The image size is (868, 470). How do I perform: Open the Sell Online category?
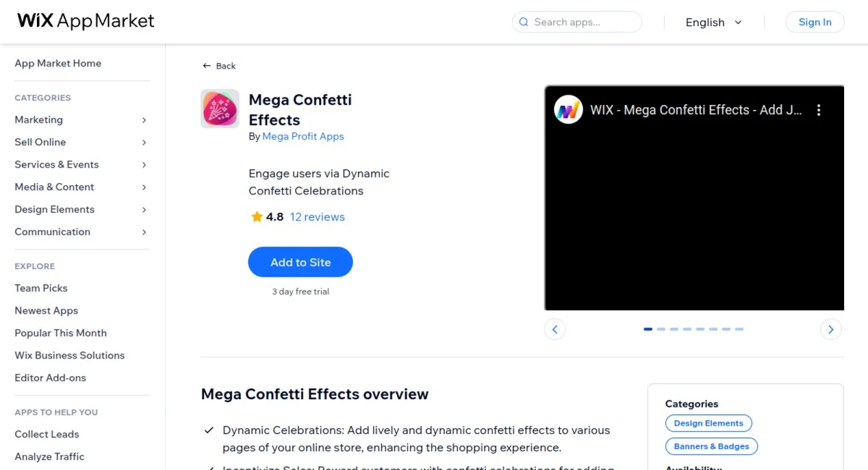tap(40, 142)
